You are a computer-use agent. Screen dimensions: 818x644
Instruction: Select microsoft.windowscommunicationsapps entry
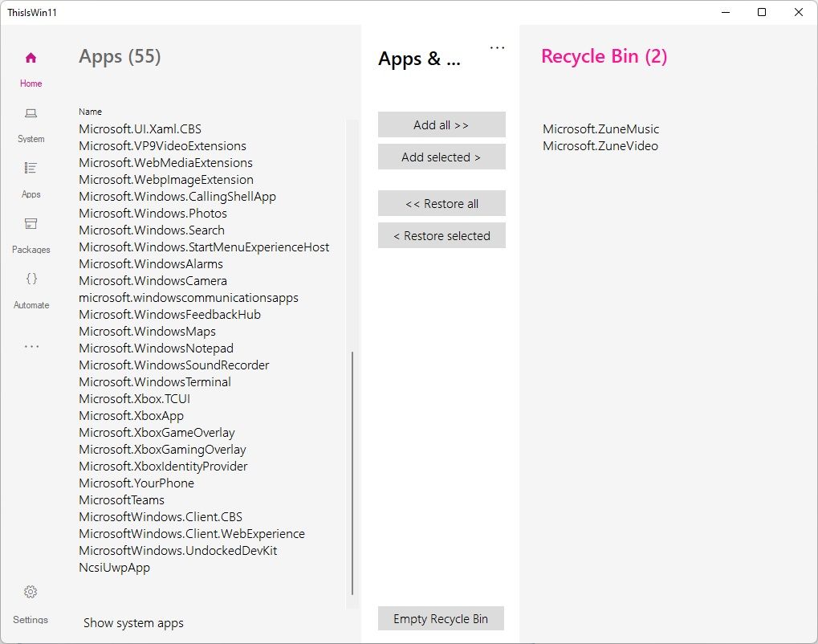(189, 297)
